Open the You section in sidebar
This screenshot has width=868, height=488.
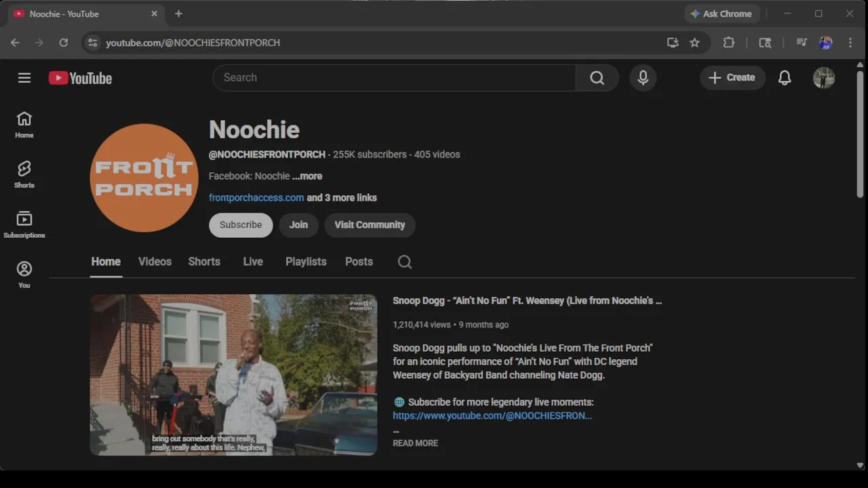click(24, 274)
